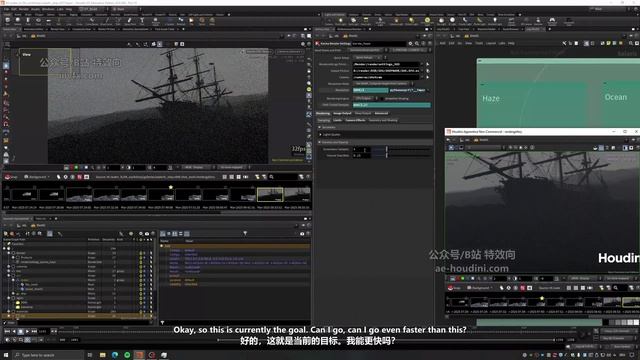Image resolution: width=640 pixels, height=360 pixels.
Task: Jump to the first frame on the playbar
Action: point(7,331)
